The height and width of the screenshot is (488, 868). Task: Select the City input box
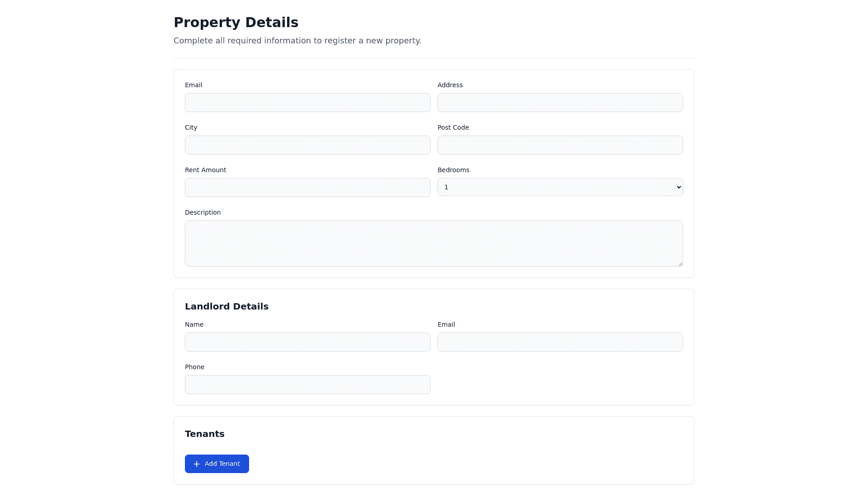point(307,145)
